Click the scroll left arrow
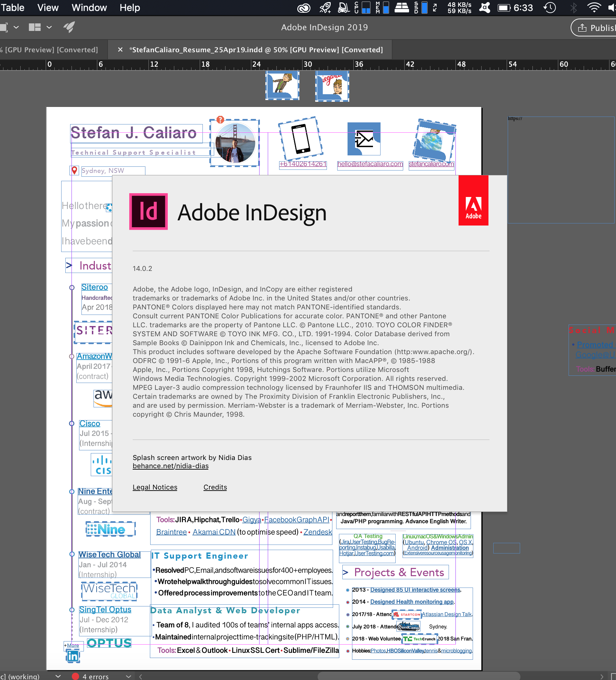This screenshot has height=680, width=616. (x=141, y=676)
